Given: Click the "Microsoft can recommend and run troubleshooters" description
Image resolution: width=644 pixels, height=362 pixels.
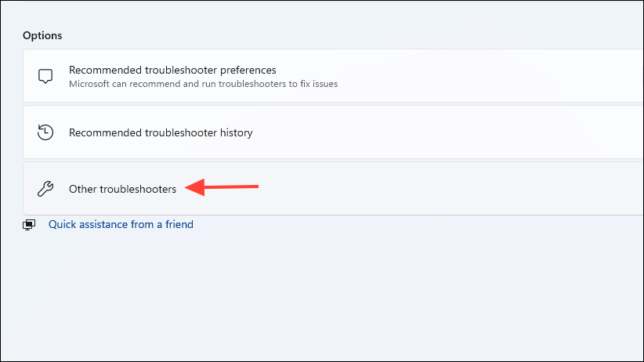Looking at the screenshot, I should point(203,84).
